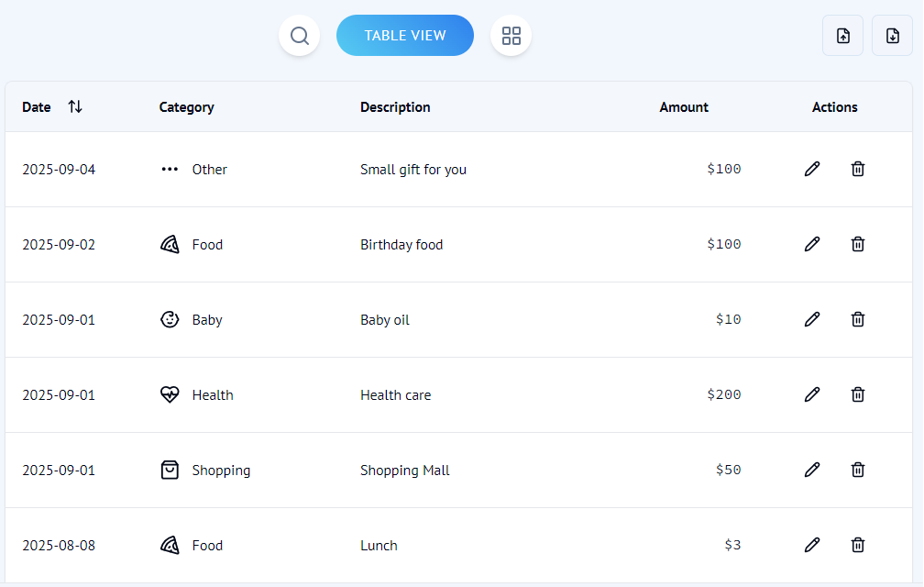This screenshot has width=924, height=587.
Task: Click the Category column header
Action: tap(186, 106)
